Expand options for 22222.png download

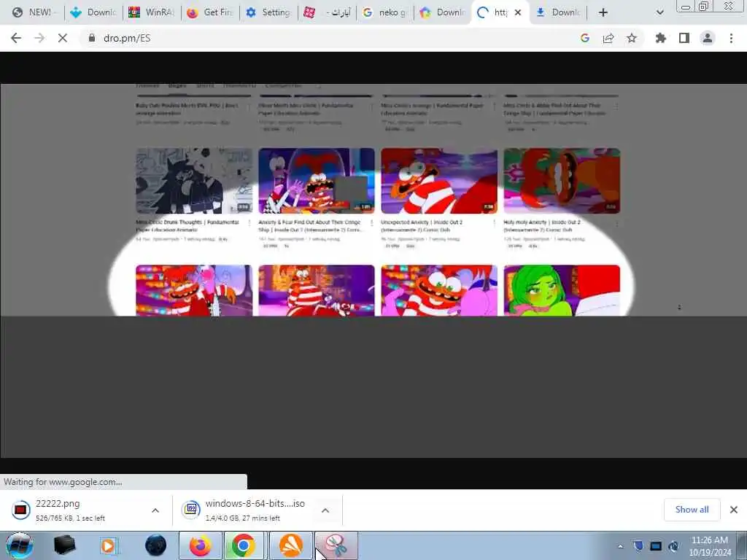click(x=155, y=510)
